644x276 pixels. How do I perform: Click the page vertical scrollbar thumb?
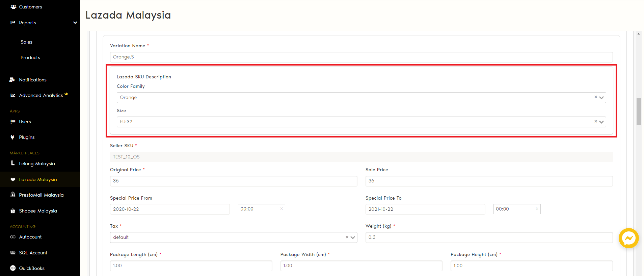pyautogui.click(x=639, y=111)
